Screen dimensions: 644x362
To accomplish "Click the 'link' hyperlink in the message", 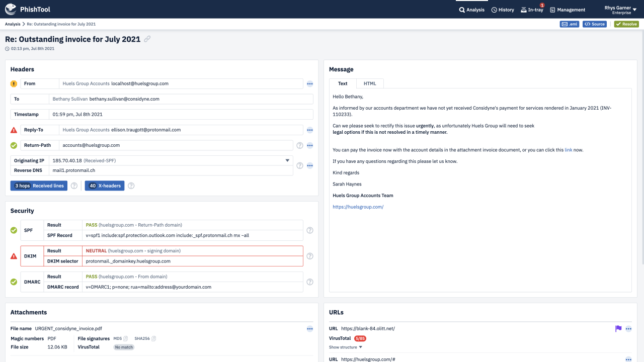I will click(569, 150).
